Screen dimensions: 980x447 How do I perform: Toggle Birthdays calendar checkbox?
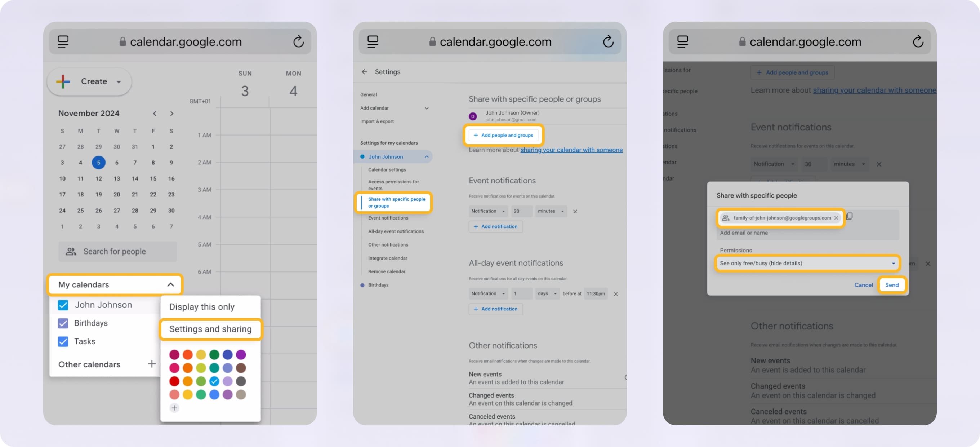click(63, 323)
